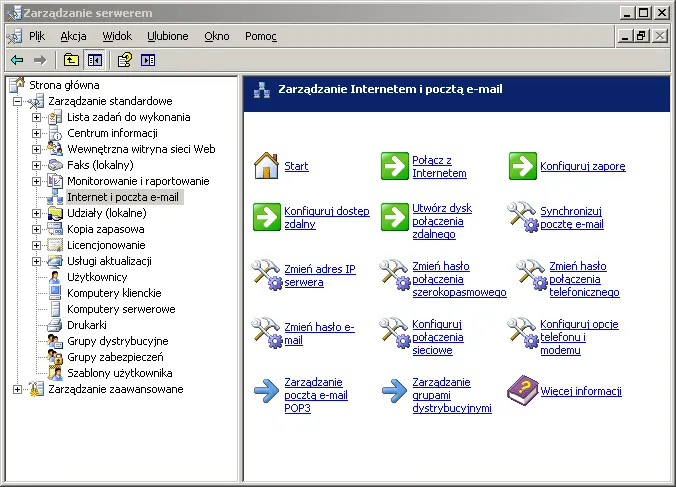Image resolution: width=676 pixels, height=487 pixels.
Task: Click the green arrow icon for Konfiguruj zaporę
Action: 523,166
